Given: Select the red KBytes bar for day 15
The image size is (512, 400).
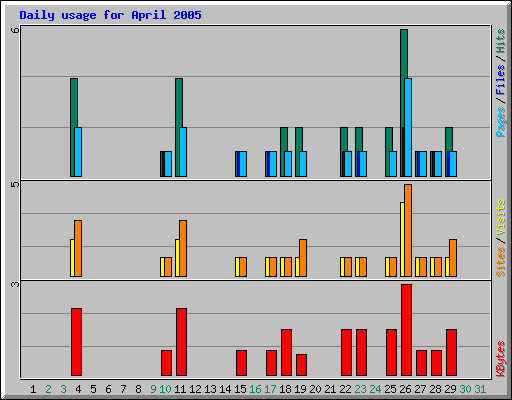Looking at the screenshot, I should (241, 363).
